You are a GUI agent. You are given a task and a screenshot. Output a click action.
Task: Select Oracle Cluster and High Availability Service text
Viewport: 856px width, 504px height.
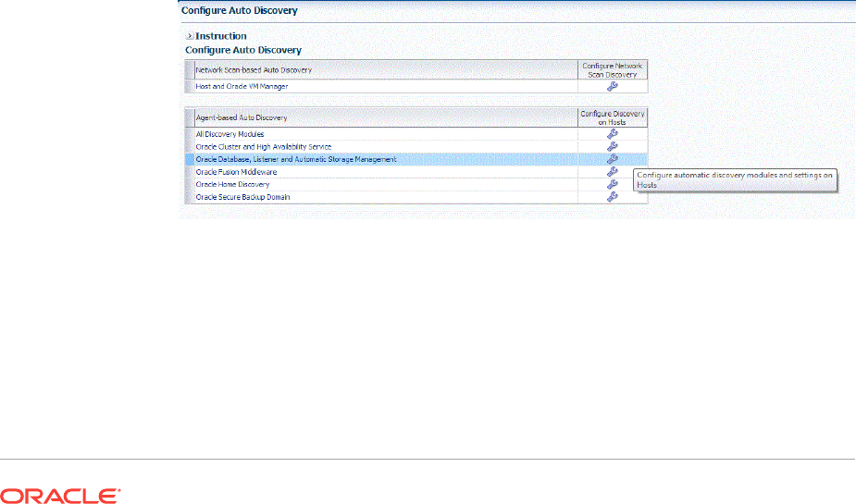coord(264,146)
